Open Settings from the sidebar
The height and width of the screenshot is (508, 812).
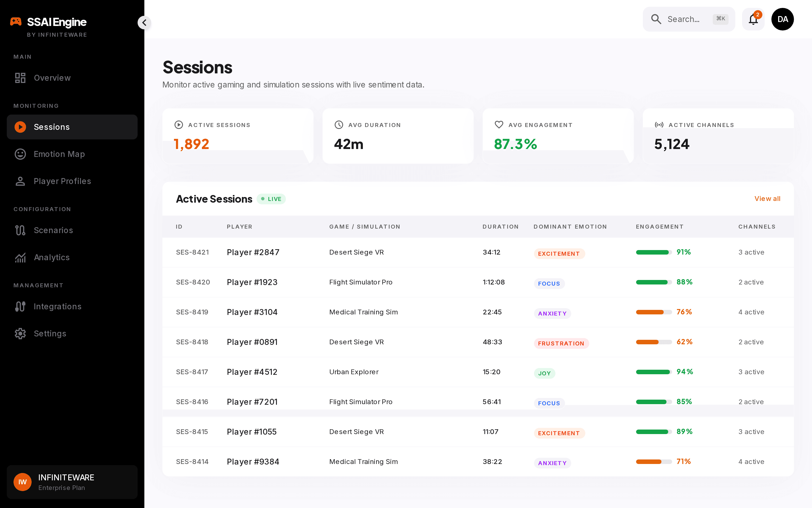(x=72, y=334)
